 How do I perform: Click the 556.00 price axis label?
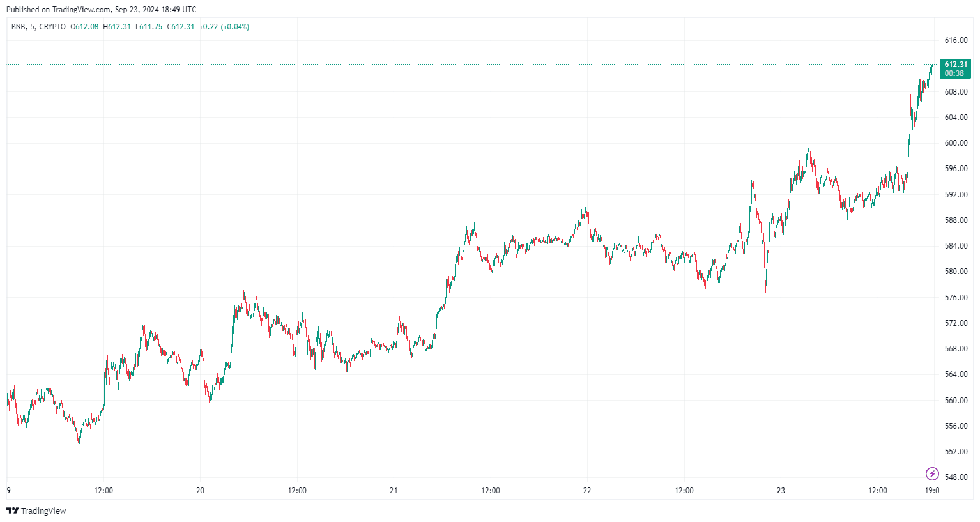click(956, 426)
